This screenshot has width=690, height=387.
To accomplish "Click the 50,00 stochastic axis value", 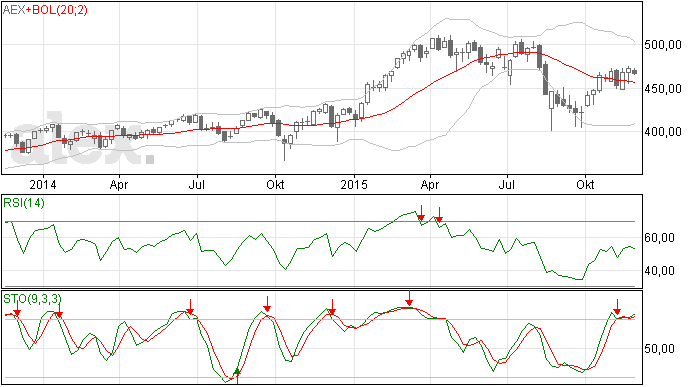I will point(659,349).
